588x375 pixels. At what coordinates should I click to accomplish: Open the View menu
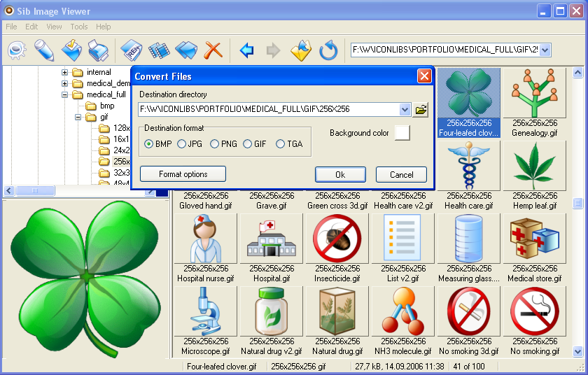pos(54,27)
